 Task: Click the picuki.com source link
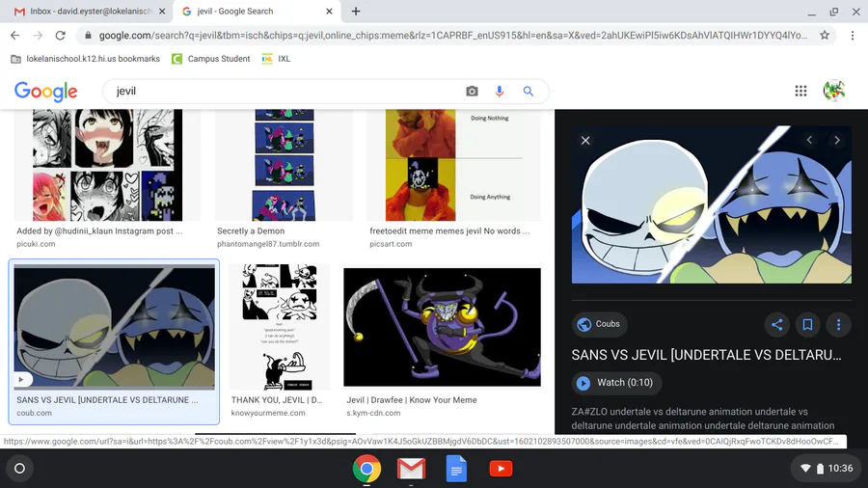tap(36, 244)
